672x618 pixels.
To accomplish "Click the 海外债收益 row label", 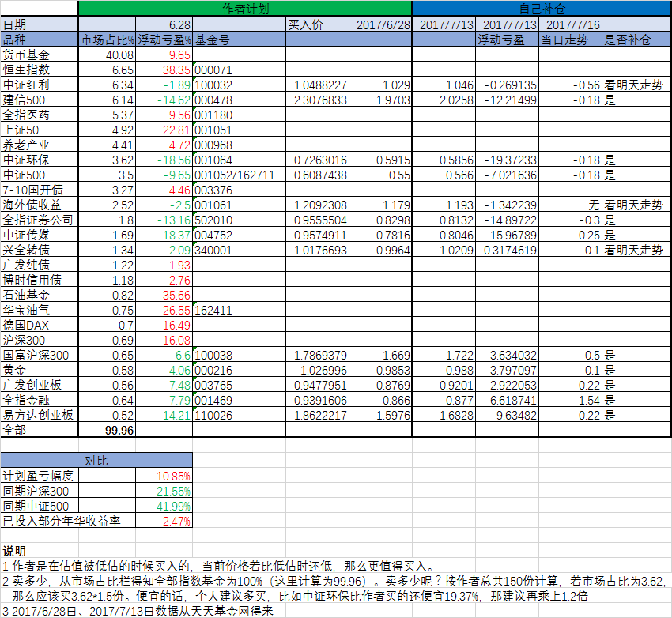I will [39, 204].
